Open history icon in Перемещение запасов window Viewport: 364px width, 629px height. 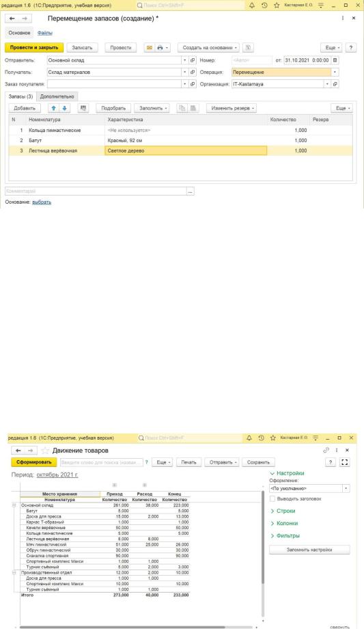(x=264, y=5)
